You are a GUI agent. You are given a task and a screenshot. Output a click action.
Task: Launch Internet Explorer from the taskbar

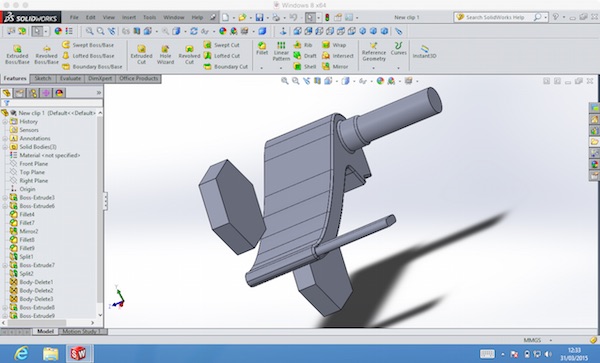click(x=21, y=354)
